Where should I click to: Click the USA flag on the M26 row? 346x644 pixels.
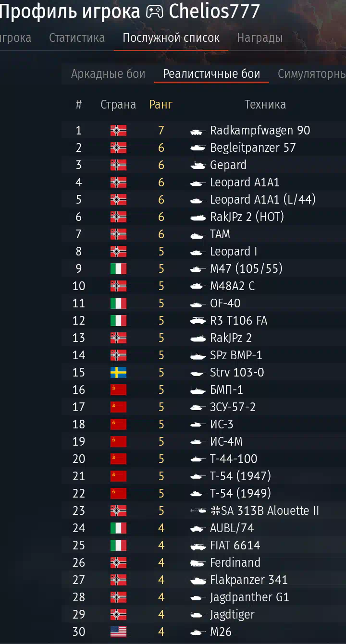click(118, 632)
